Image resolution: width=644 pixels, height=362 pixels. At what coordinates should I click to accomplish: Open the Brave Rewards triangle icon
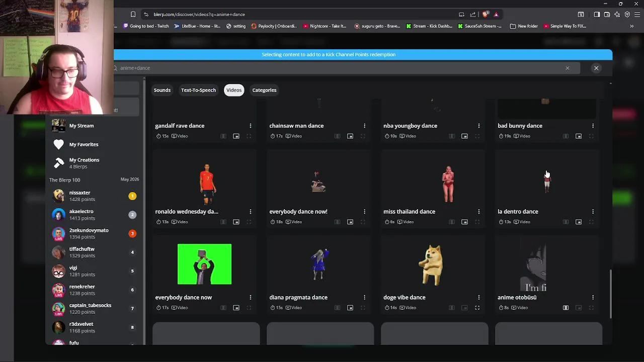click(x=496, y=15)
